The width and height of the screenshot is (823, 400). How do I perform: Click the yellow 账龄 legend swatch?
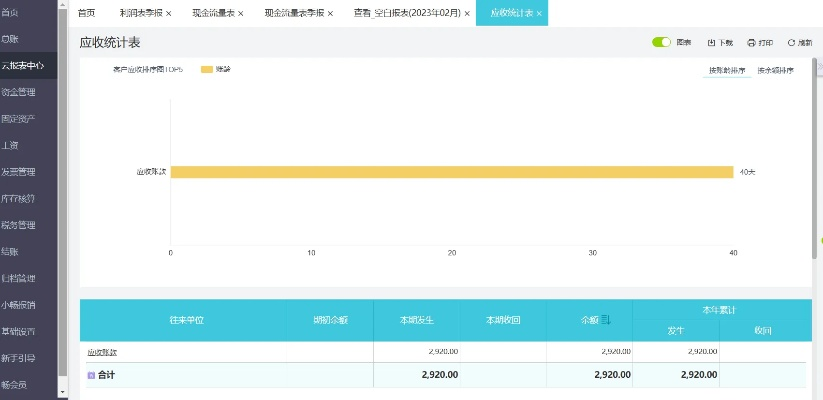(x=207, y=70)
